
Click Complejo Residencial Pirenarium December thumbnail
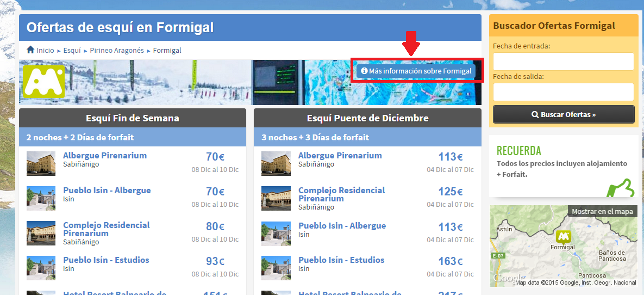tap(276, 198)
